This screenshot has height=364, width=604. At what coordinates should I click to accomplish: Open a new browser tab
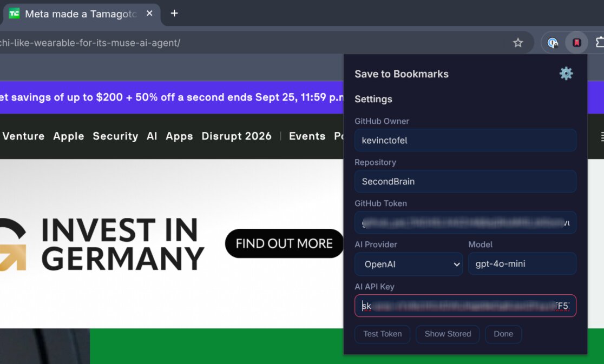tap(174, 14)
